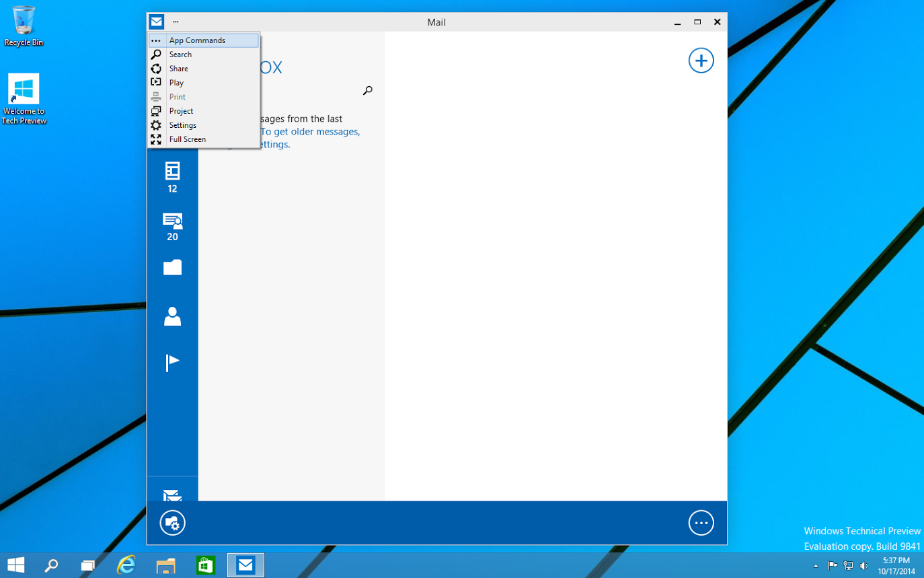The width and height of the screenshot is (924, 578).
Task: Open More options ellipsis in bottom bar
Action: click(701, 523)
